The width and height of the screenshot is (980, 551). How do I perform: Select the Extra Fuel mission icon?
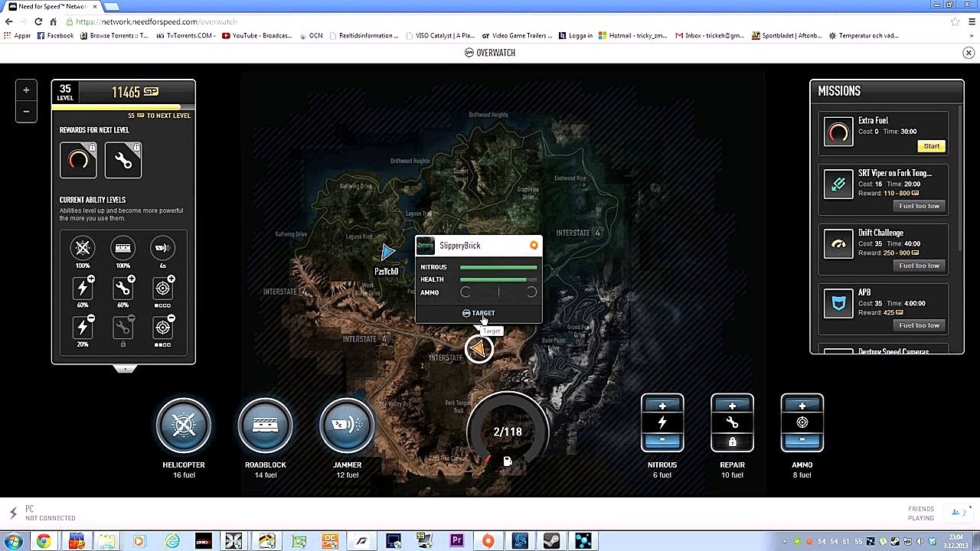pos(838,132)
